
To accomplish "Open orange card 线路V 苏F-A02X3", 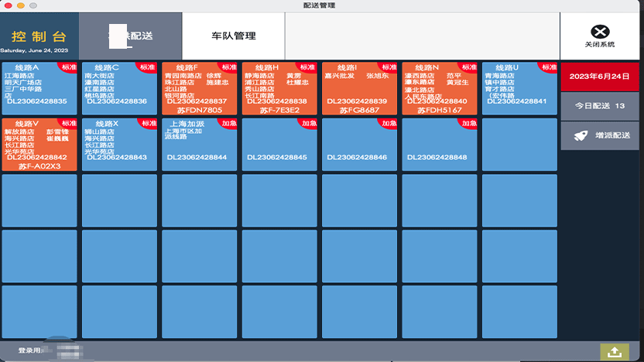I will [39, 145].
